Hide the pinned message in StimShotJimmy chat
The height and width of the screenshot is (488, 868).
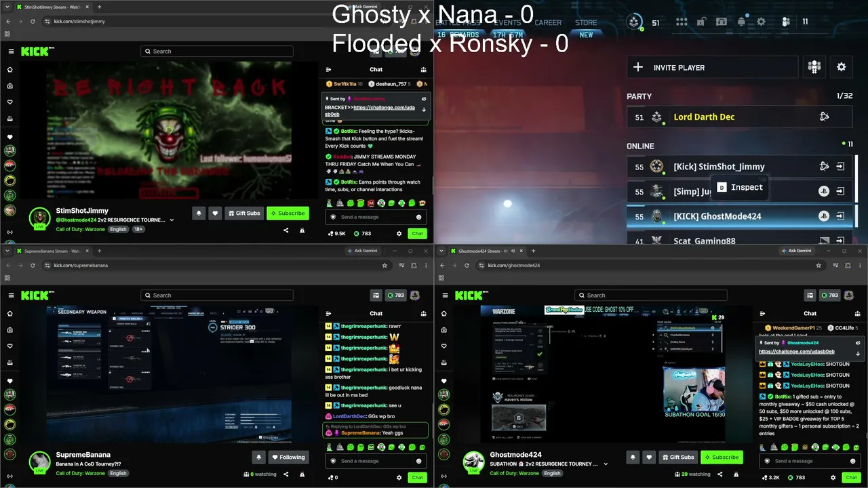(424, 99)
